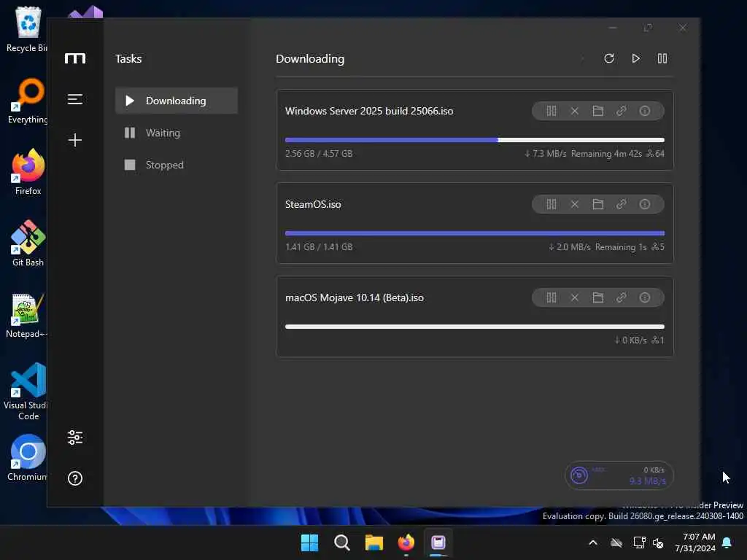Pause all tasks in header toolbar
The image size is (747, 560).
tap(662, 58)
